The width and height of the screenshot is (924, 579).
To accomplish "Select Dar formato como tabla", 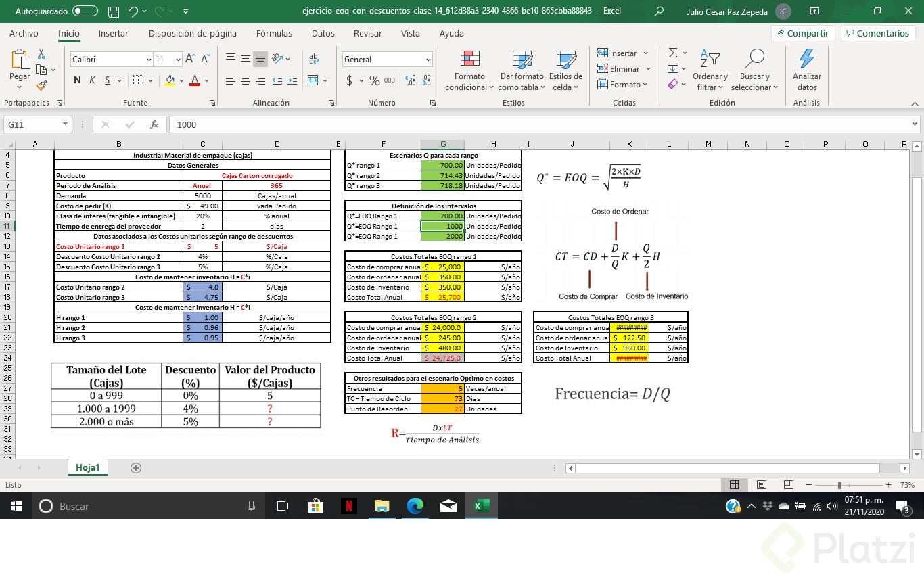I will point(521,70).
